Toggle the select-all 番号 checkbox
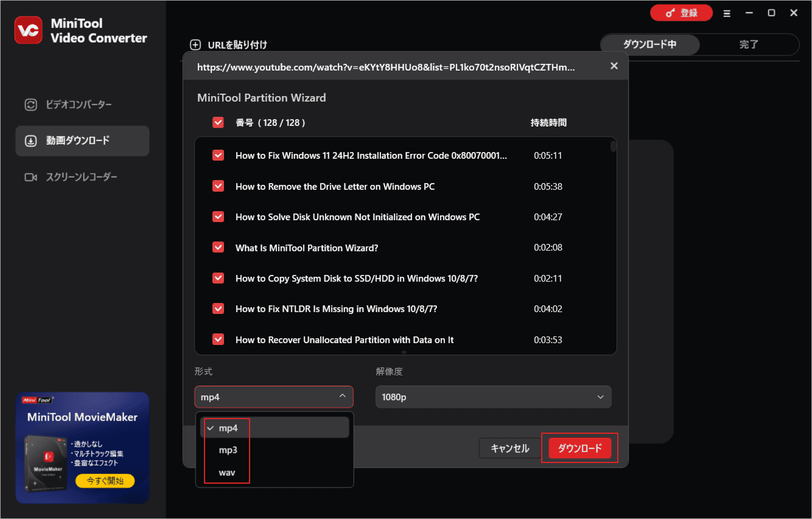Screen dimensions: 812x519 click(218, 122)
